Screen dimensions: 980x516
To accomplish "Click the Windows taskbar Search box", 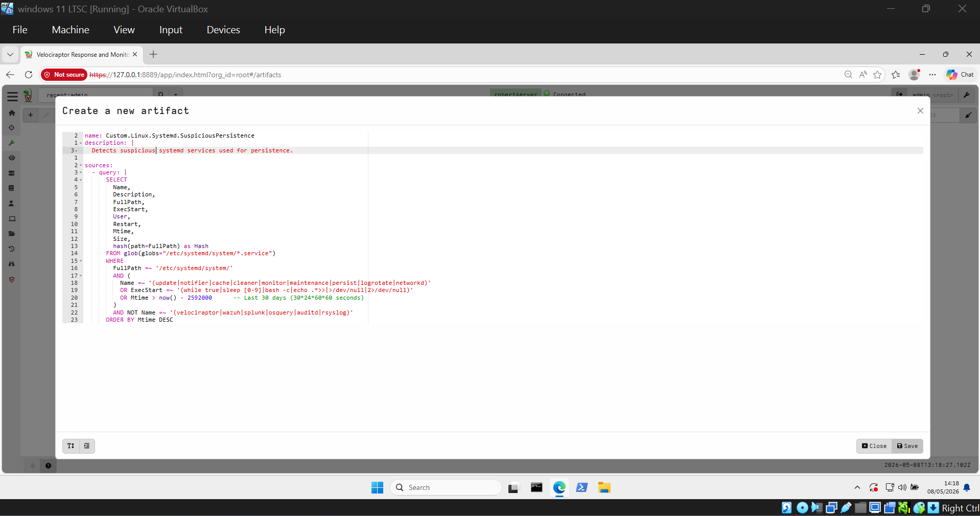I will tap(446, 487).
